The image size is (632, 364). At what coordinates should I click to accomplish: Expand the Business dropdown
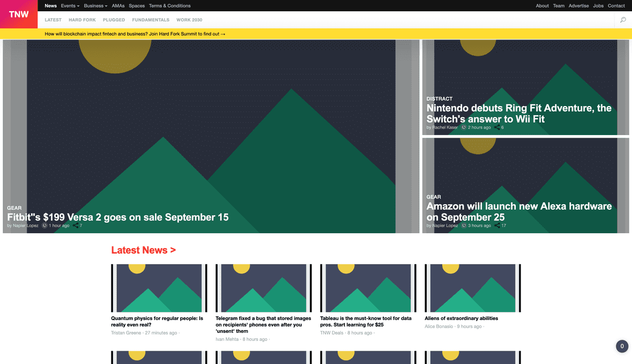click(x=95, y=6)
